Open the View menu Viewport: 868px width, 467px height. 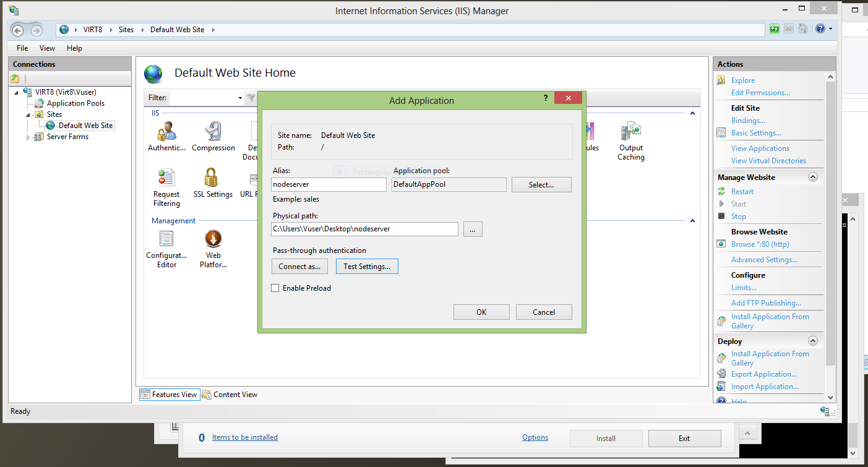(47, 48)
